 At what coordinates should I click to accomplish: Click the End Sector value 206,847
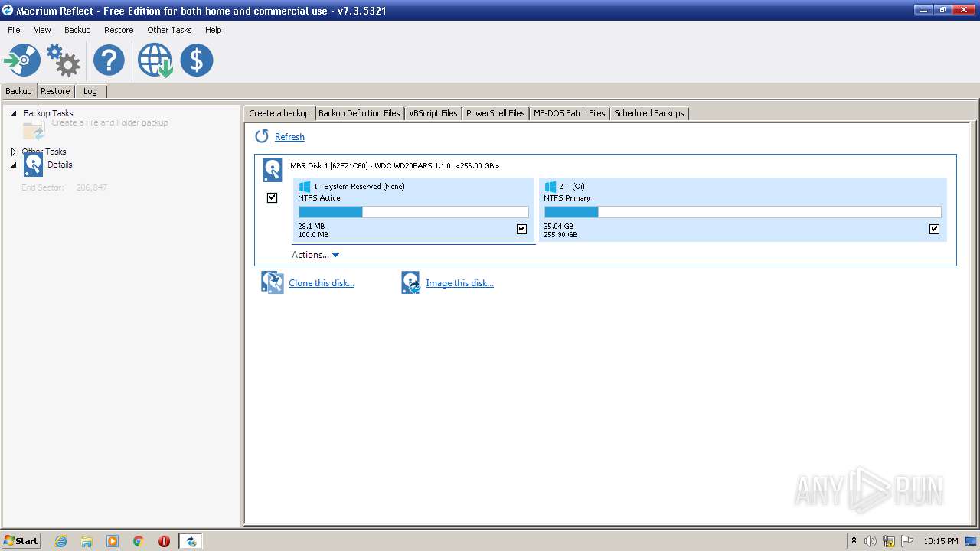(x=92, y=187)
